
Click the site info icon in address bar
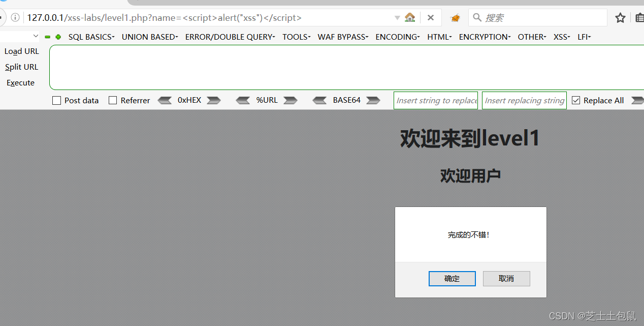point(15,18)
